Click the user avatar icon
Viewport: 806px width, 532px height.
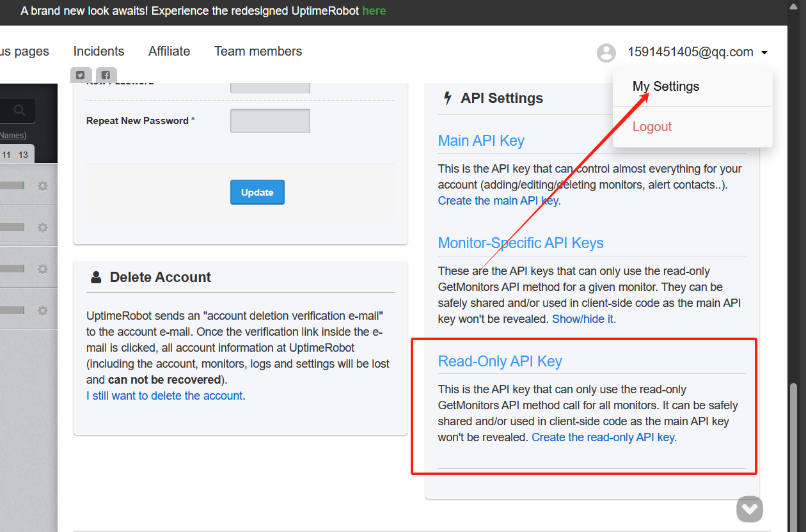click(x=606, y=52)
